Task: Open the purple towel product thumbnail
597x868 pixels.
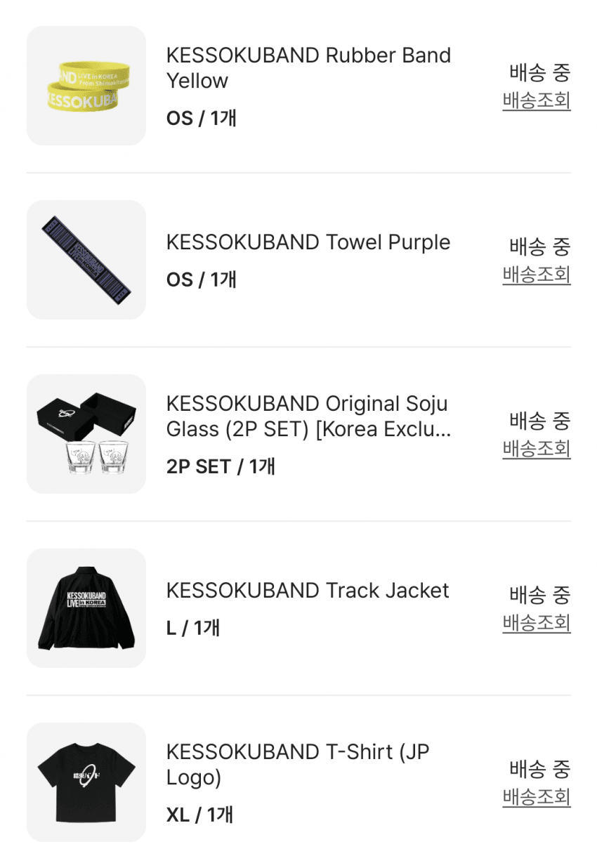Action: click(x=86, y=260)
